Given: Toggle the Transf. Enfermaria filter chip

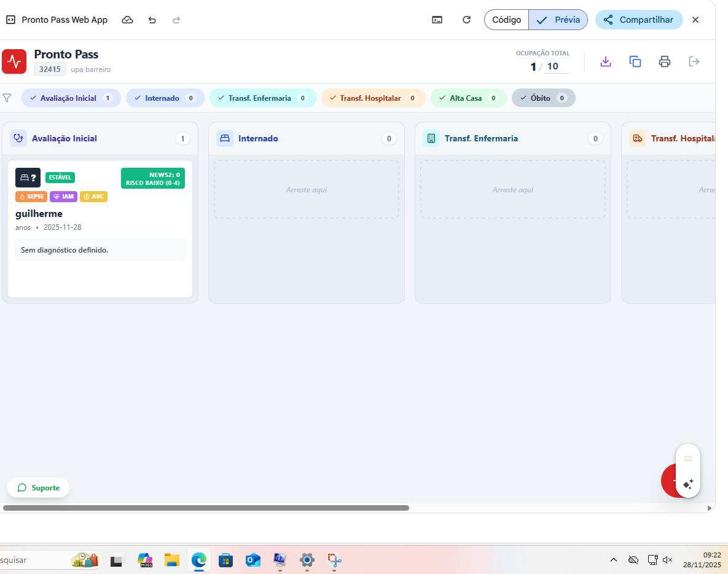Looking at the screenshot, I should coord(262,98).
